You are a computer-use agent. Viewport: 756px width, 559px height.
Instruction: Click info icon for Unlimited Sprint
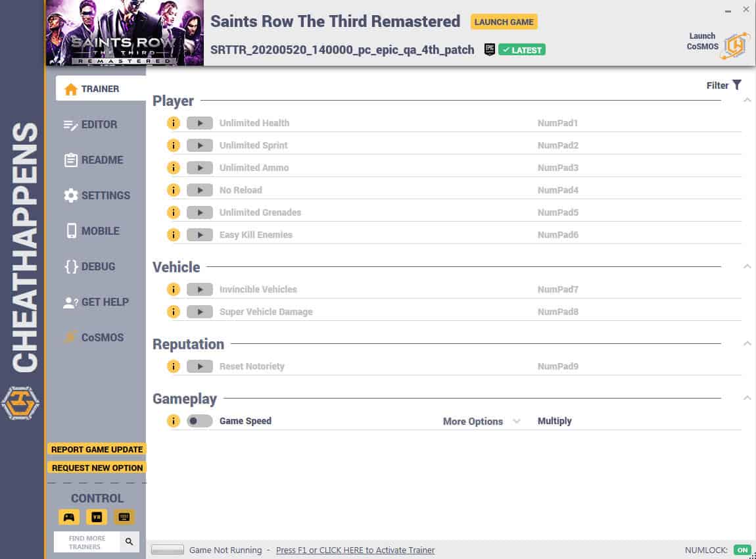[173, 145]
